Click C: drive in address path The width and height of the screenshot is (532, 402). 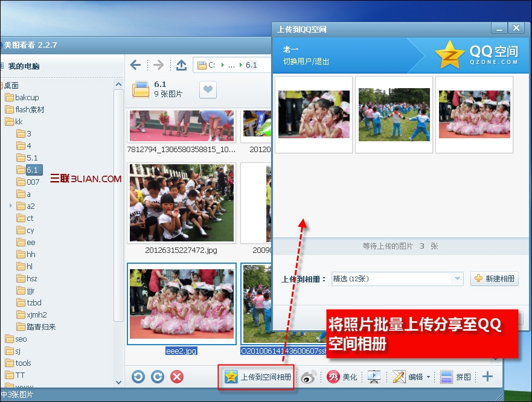point(212,65)
